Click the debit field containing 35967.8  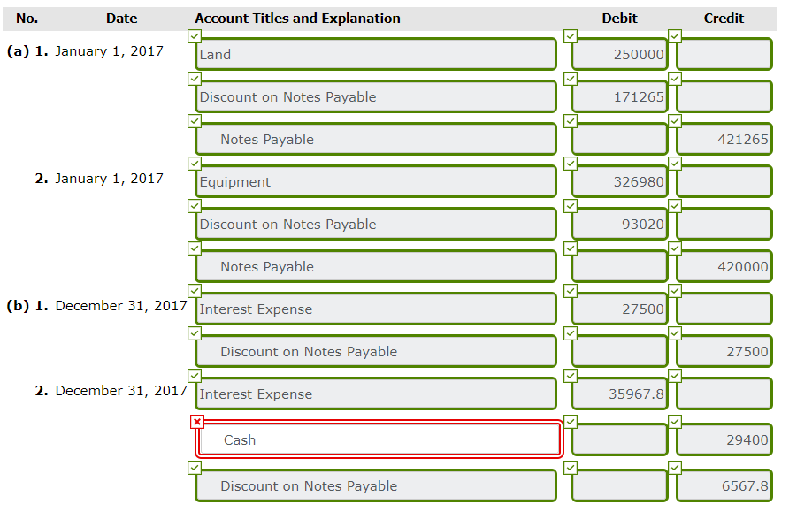click(619, 394)
